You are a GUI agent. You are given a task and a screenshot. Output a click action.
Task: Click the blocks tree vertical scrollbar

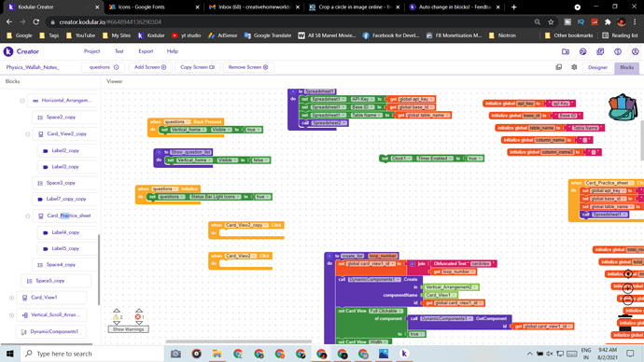(x=99, y=270)
